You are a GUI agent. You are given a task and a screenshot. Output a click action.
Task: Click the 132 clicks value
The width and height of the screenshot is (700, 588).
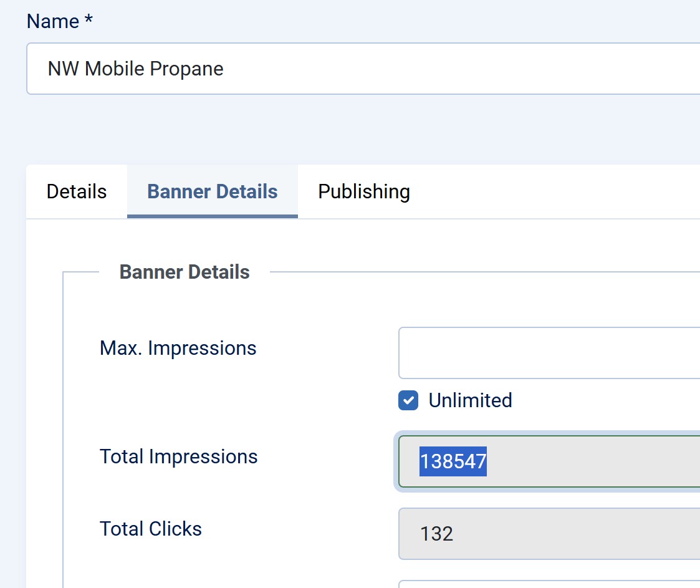click(x=437, y=534)
